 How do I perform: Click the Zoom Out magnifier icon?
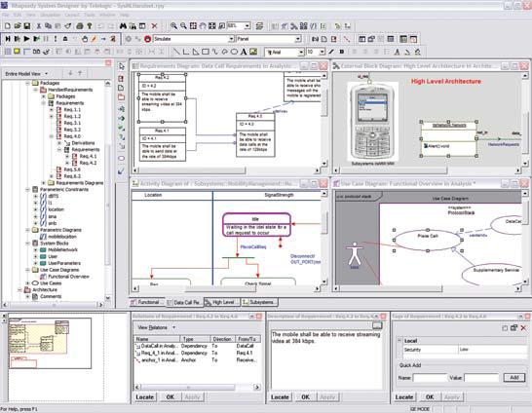pos(183,25)
